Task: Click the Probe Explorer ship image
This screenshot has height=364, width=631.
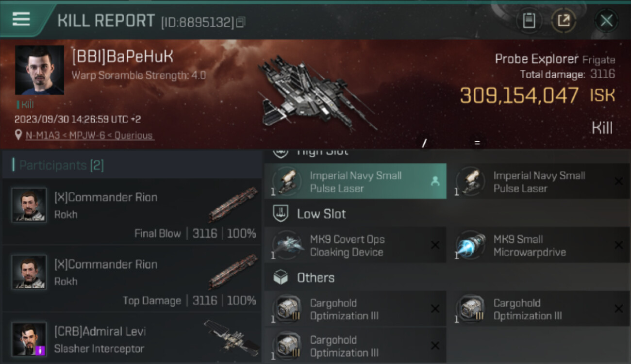Action: pyautogui.click(x=316, y=93)
